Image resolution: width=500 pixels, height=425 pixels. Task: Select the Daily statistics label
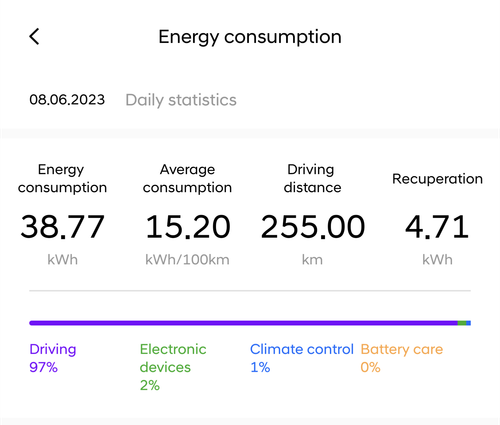181,100
